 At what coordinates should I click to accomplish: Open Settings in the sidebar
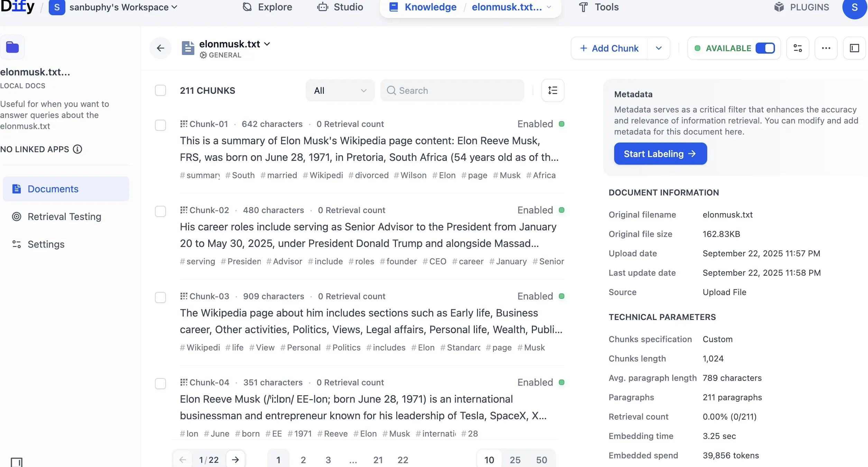pyautogui.click(x=66, y=244)
